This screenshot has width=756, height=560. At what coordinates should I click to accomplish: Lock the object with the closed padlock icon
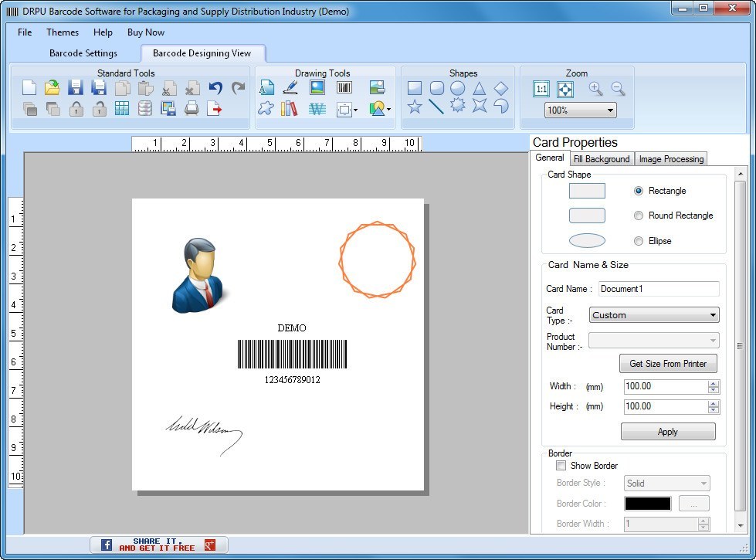pos(76,109)
